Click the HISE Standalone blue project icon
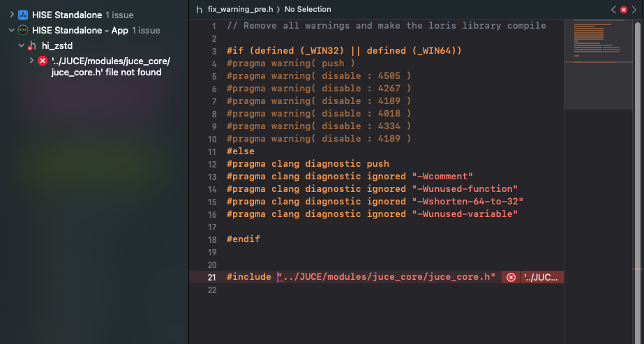644x344 pixels. point(23,15)
